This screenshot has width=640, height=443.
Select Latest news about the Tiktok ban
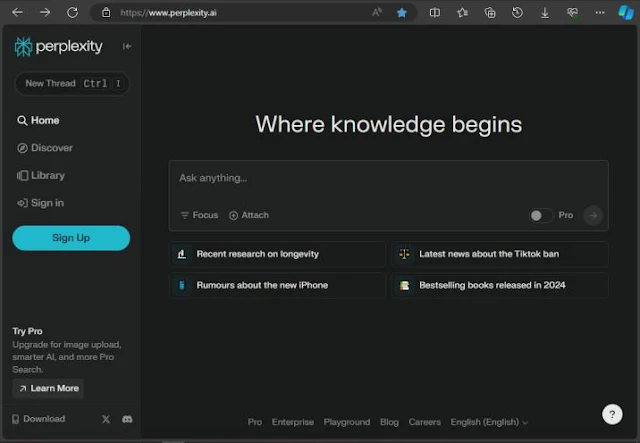(x=500, y=254)
